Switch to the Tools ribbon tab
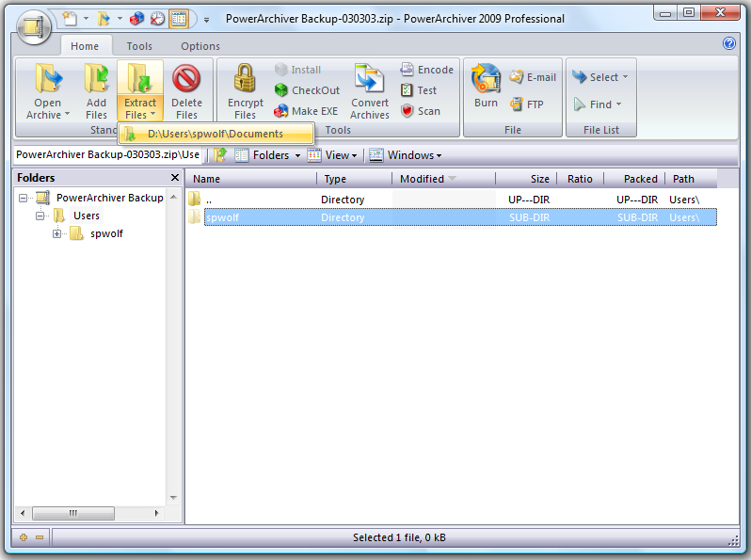751x560 pixels. [x=139, y=46]
